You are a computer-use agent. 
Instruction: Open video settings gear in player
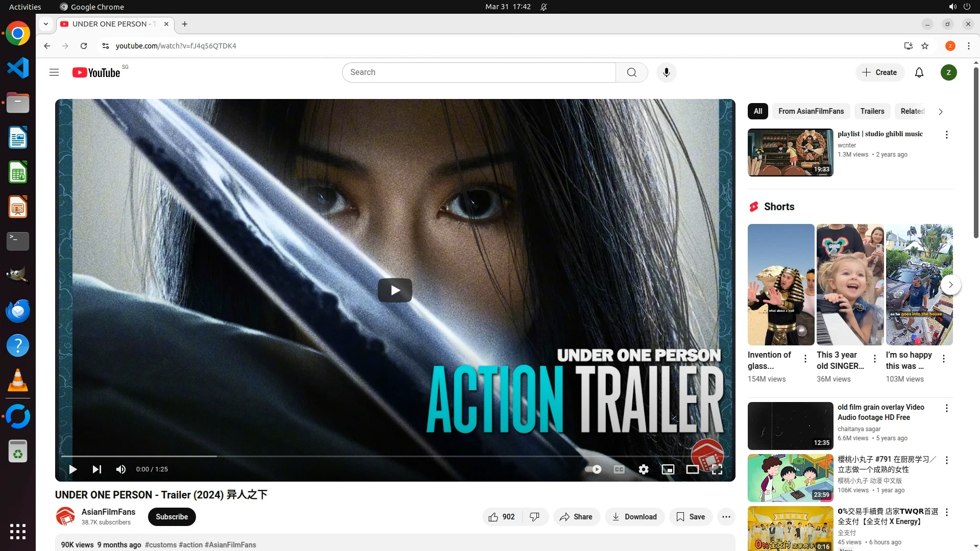[x=643, y=469]
